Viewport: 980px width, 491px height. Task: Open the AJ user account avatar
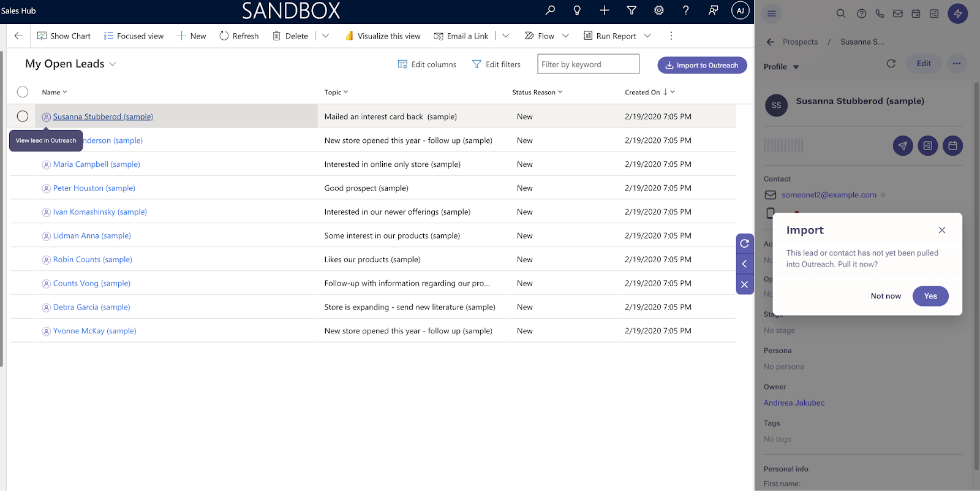[741, 10]
